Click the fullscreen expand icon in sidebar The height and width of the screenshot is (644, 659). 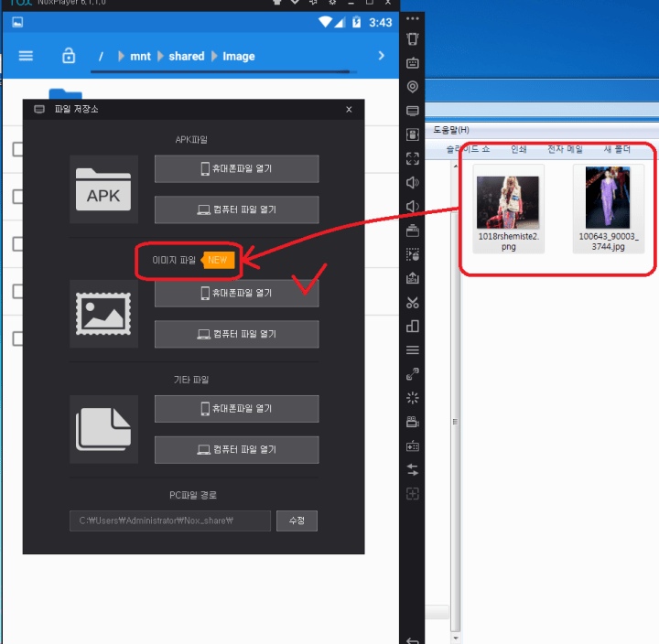click(412, 158)
